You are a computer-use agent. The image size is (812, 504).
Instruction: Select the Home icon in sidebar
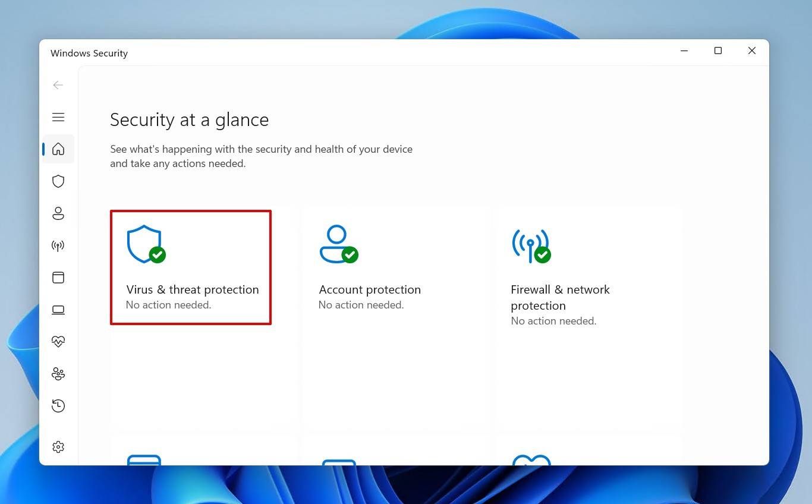point(58,149)
